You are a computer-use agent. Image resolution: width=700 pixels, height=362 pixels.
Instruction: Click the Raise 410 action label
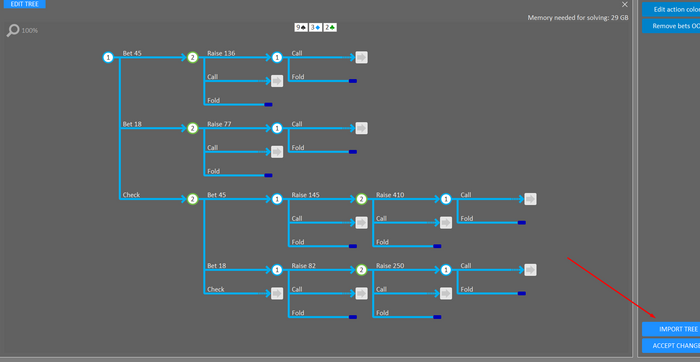pos(390,195)
